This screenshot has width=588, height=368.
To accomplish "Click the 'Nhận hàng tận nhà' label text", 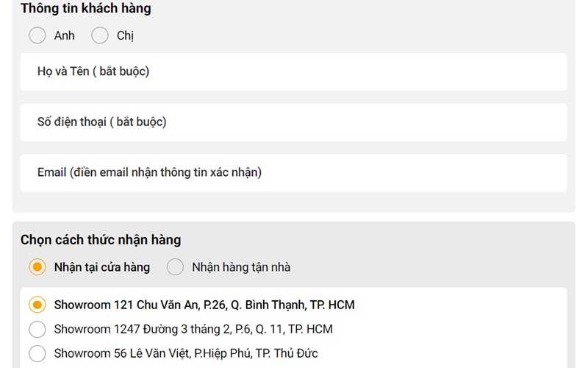I will click(x=241, y=267).
